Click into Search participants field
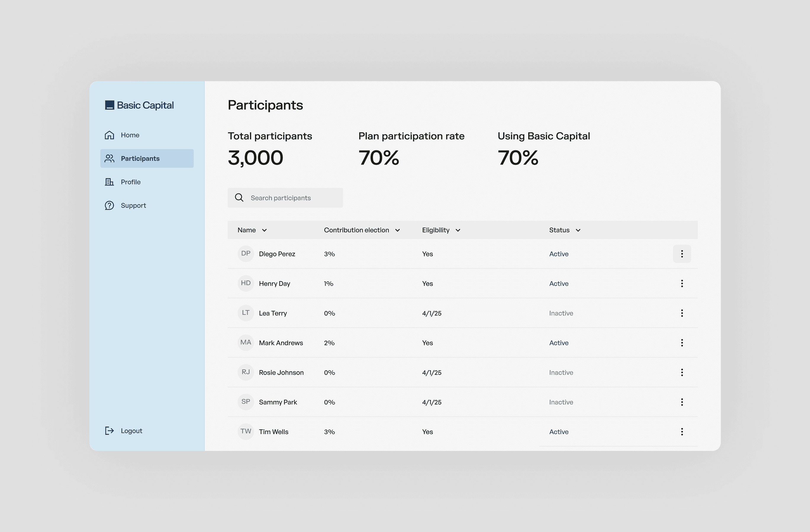The image size is (810, 532). coord(293,198)
